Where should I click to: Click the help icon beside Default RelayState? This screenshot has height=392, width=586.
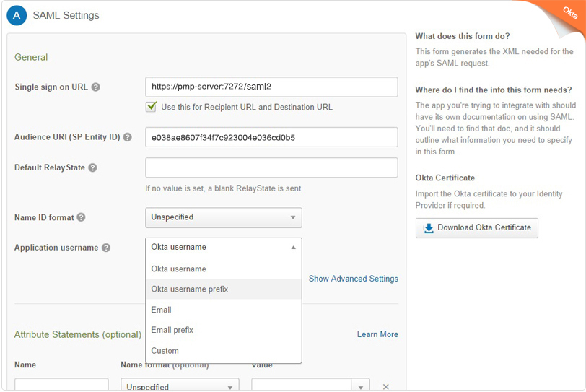point(92,167)
